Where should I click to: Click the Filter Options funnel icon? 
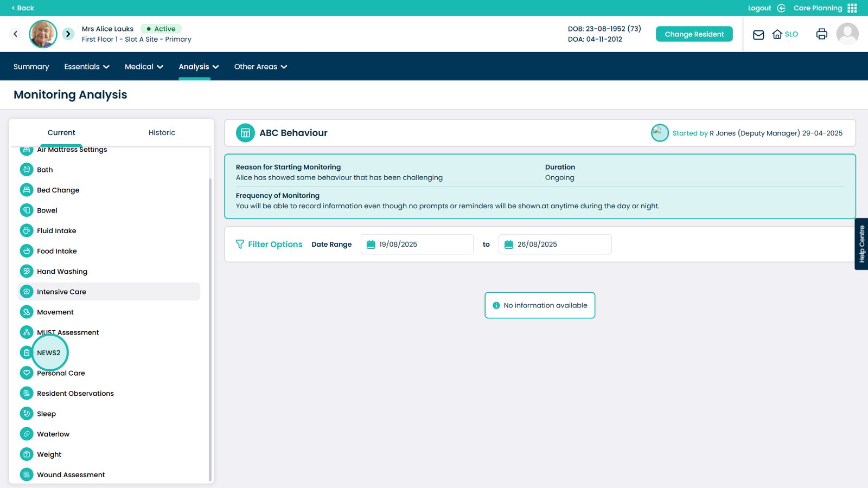point(240,245)
